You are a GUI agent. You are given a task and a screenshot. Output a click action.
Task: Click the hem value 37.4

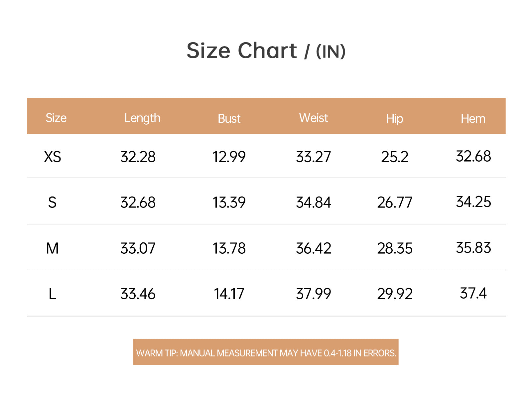pyautogui.click(x=473, y=293)
